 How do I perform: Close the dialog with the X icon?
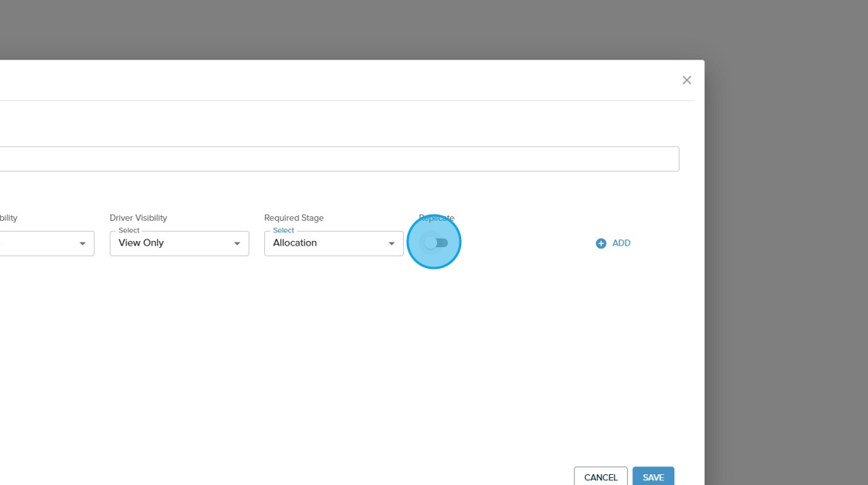pyautogui.click(x=686, y=81)
